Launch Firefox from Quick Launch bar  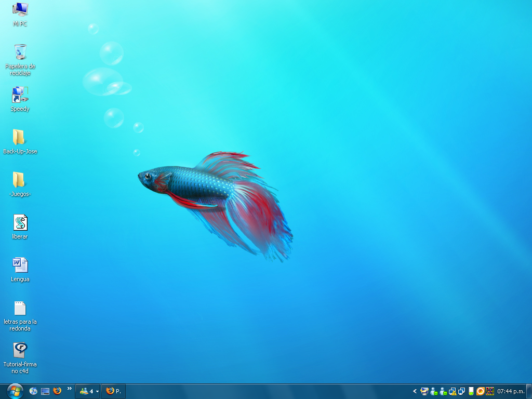point(57,391)
